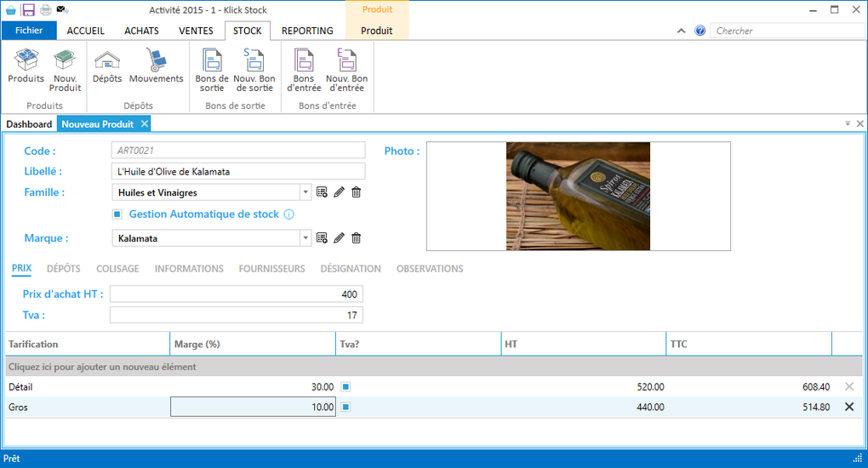Click the basket app icon in title bar
The width and height of the screenshot is (868, 468).
[x=10, y=10]
